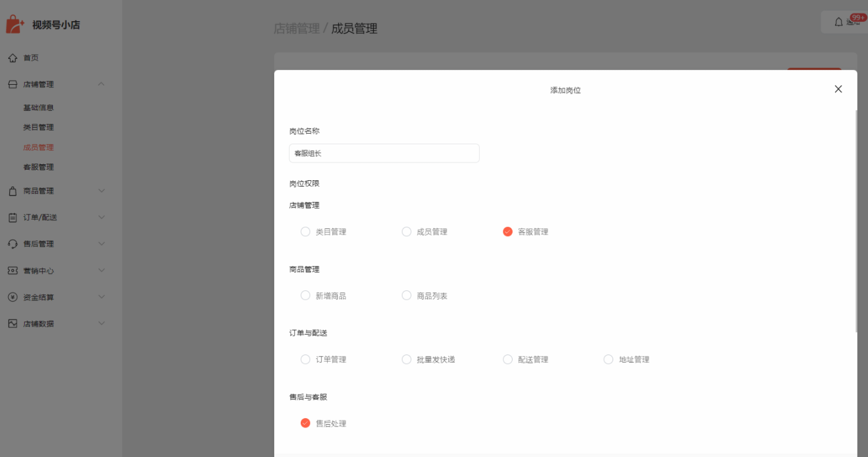The width and height of the screenshot is (868, 457).
Task: Check the 配送管理 permission
Action: tap(508, 359)
